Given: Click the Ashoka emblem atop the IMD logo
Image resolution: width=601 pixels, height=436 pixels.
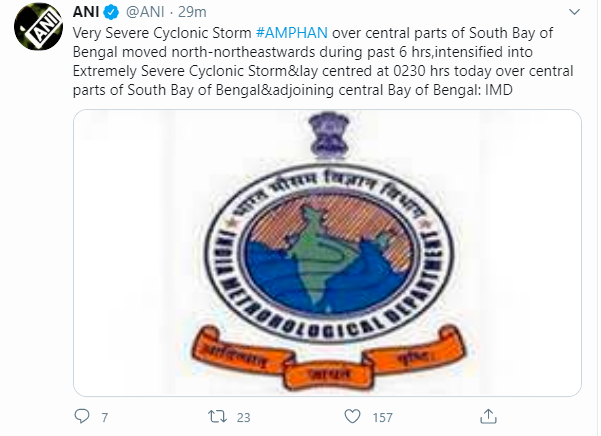Looking at the screenshot, I should point(329,135).
